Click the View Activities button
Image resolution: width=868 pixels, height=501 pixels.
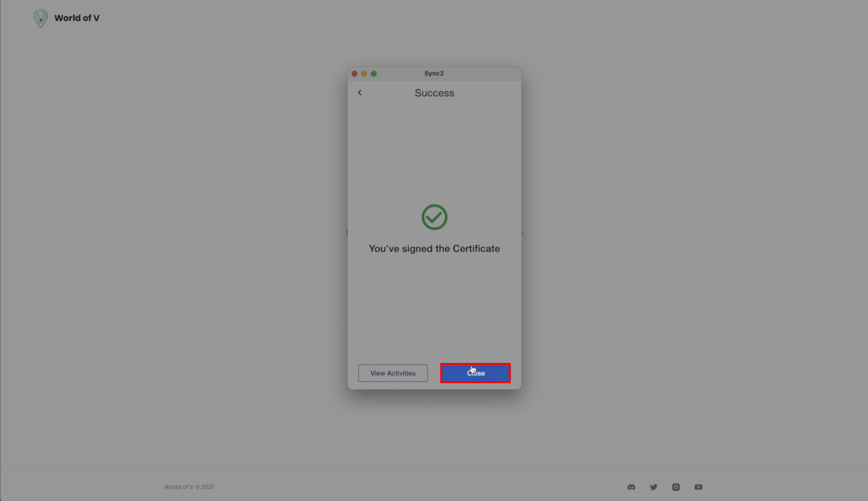pyautogui.click(x=393, y=373)
